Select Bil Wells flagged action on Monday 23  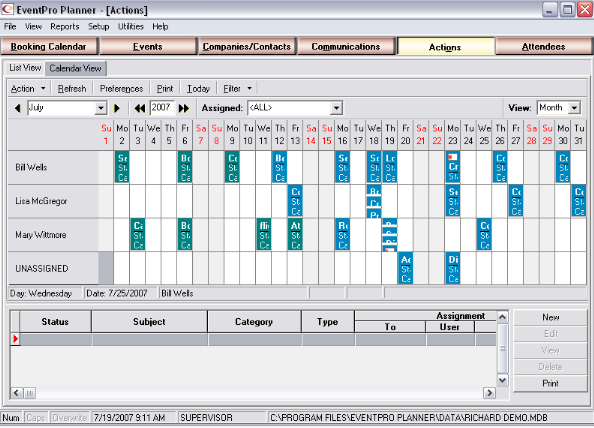point(453,167)
